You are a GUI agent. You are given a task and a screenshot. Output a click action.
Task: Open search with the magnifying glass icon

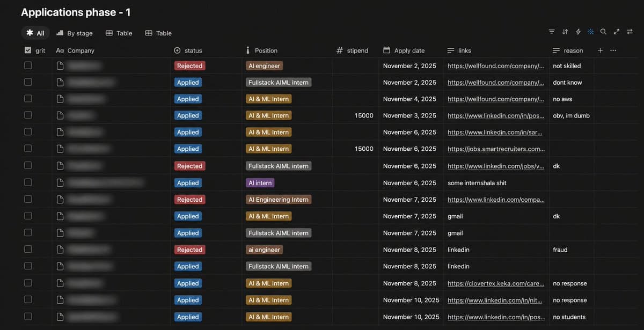click(x=603, y=32)
